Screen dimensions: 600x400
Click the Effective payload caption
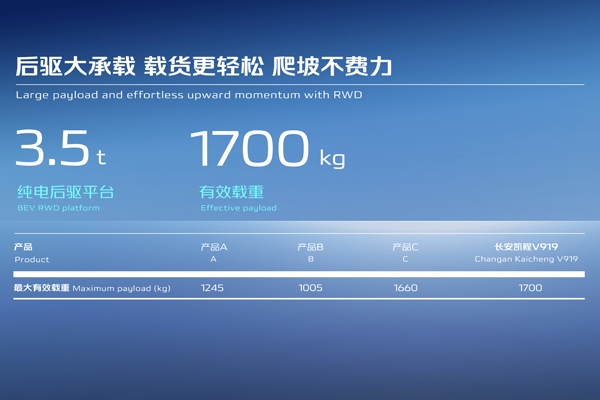click(x=238, y=208)
